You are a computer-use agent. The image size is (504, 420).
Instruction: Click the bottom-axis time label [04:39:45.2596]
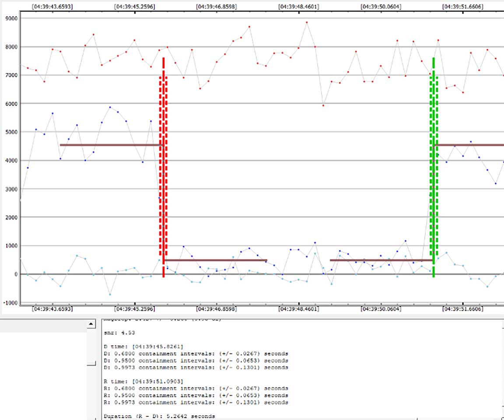134,309
